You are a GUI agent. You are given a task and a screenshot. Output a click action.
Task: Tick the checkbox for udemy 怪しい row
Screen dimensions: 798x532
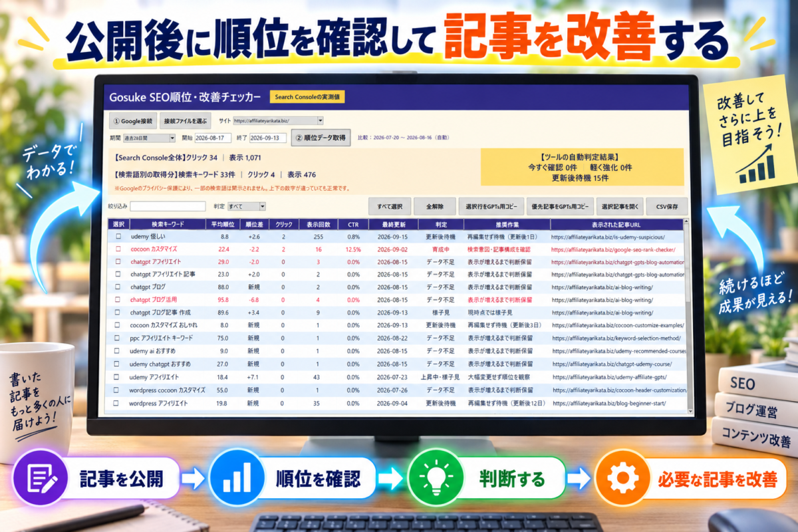118,237
